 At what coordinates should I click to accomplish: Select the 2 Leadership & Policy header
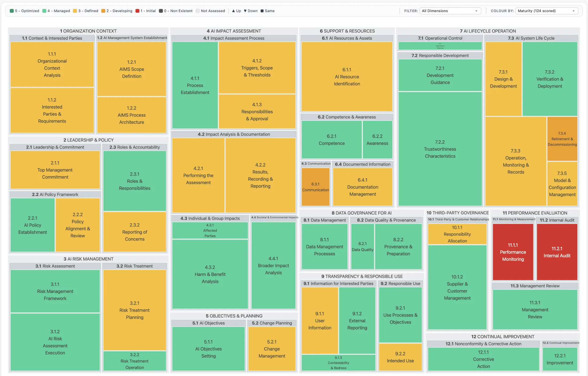[x=88, y=140]
